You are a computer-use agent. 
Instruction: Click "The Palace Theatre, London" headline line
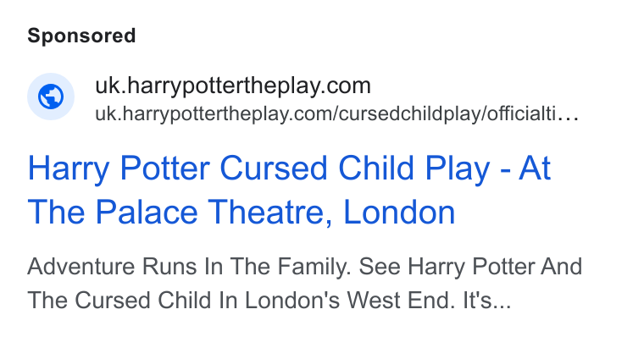coord(241,212)
